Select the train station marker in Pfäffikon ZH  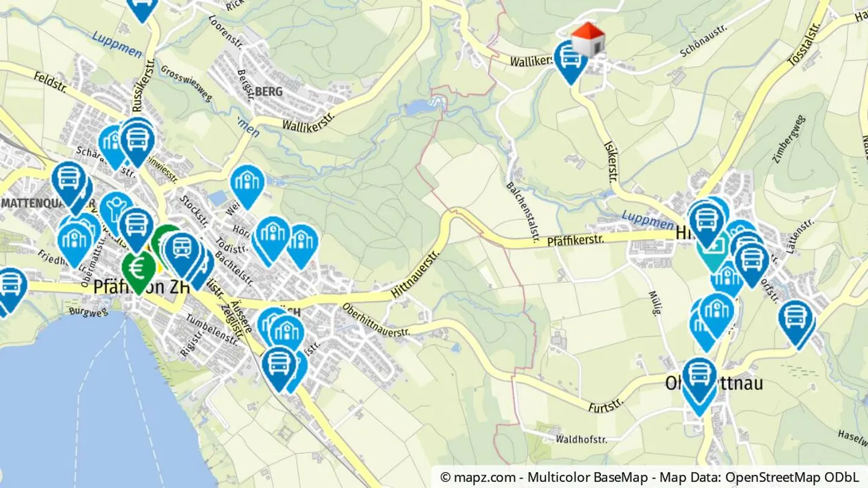183,252
